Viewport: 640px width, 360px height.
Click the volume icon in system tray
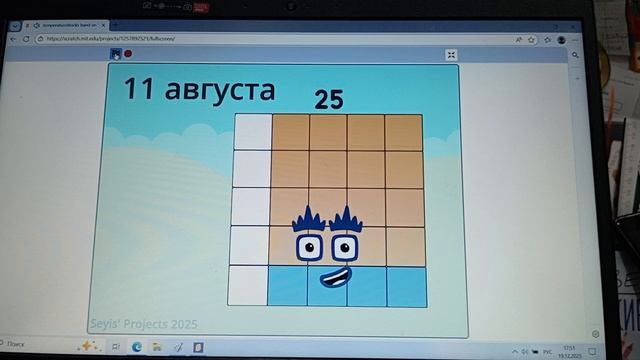pos(524,351)
